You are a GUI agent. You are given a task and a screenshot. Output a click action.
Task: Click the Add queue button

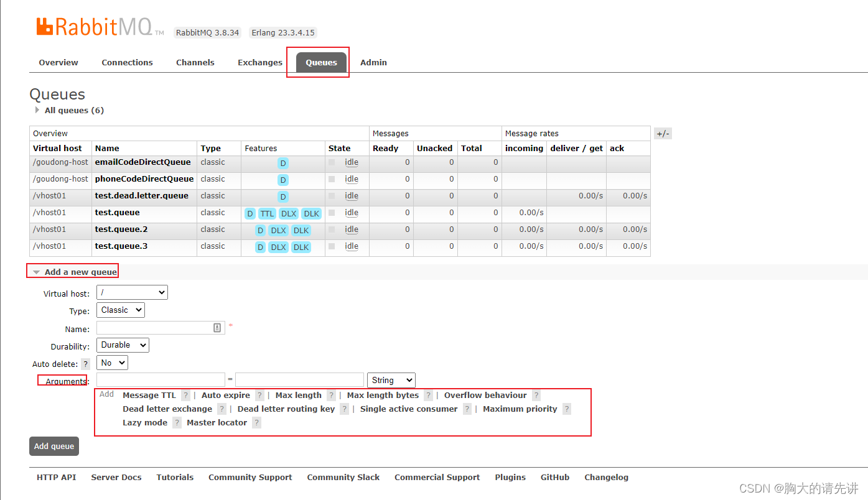(54, 447)
